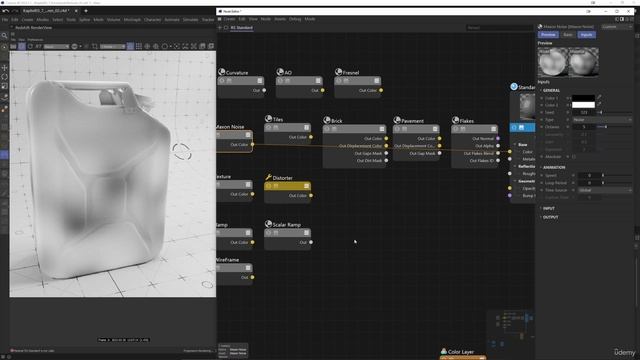Toggle the Distorter node collapse square
This screenshot has height=360, width=640.
click(x=307, y=186)
